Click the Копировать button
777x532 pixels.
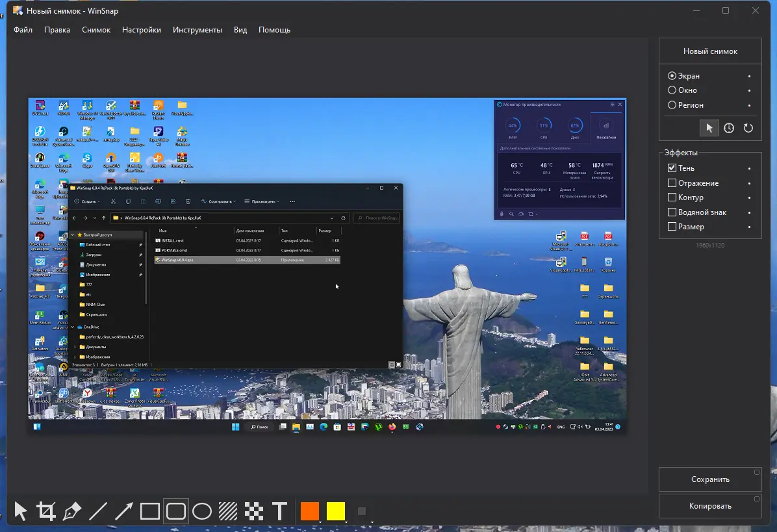click(x=710, y=505)
